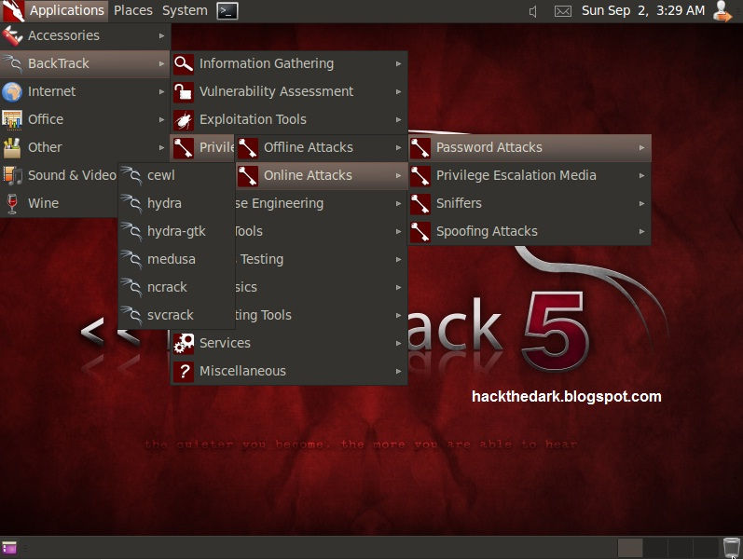Click the Trash icon in bottom panel

[x=731, y=548]
